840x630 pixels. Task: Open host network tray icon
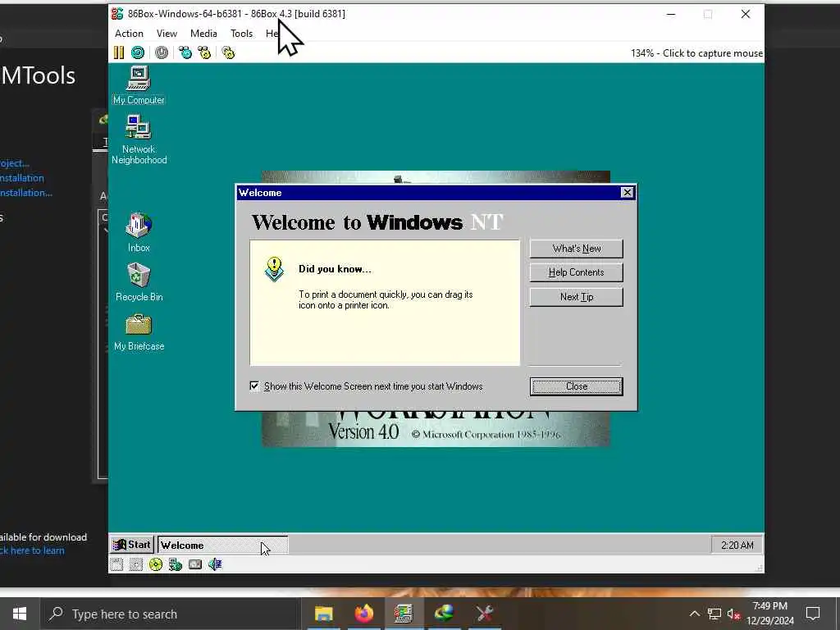click(714, 614)
